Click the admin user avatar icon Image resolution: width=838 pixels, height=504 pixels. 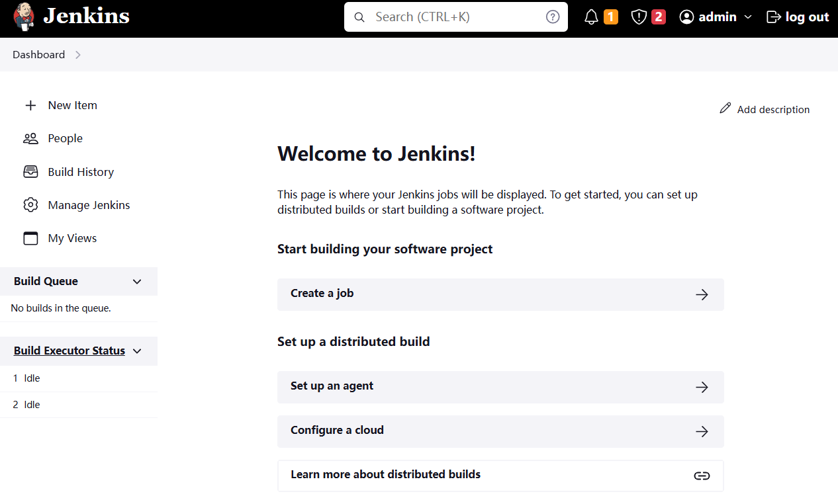pyautogui.click(x=687, y=17)
